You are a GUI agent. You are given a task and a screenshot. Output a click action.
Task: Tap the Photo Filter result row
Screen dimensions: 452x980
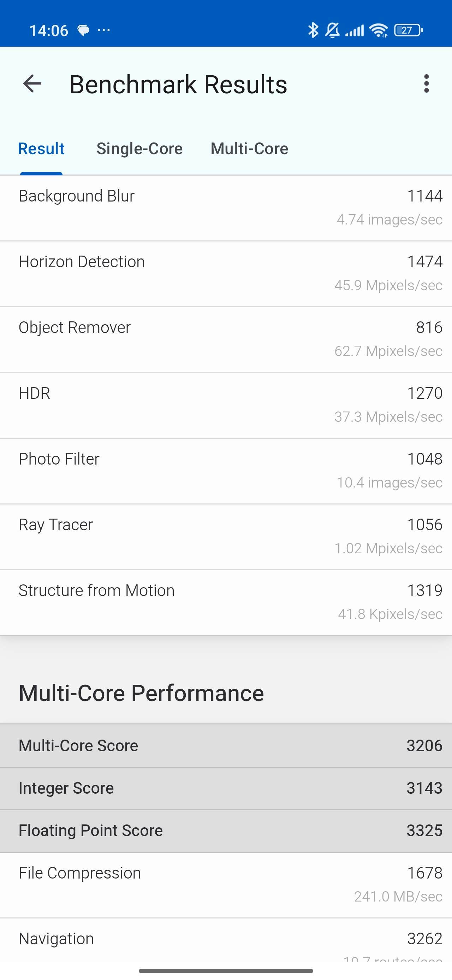pyautogui.click(x=226, y=471)
